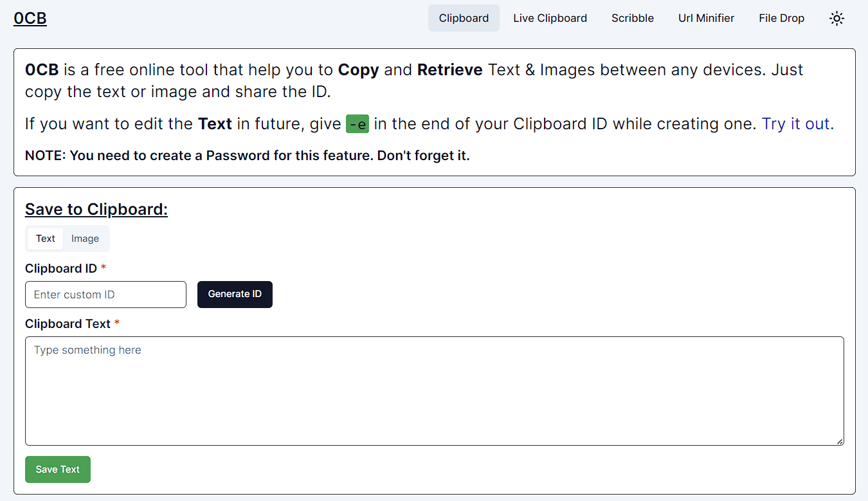Click the 'Save to Clipboard:' heading
The image size is (868, 501).
[x=96, y=210]
